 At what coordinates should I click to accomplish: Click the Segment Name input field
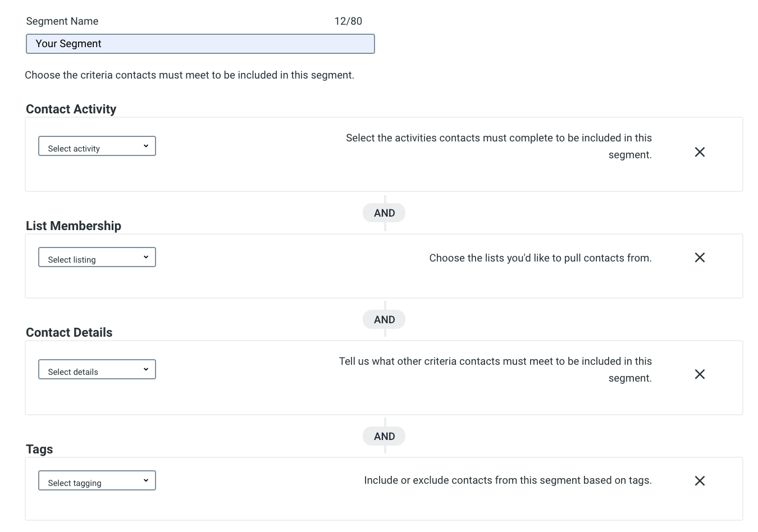[200, 43]
